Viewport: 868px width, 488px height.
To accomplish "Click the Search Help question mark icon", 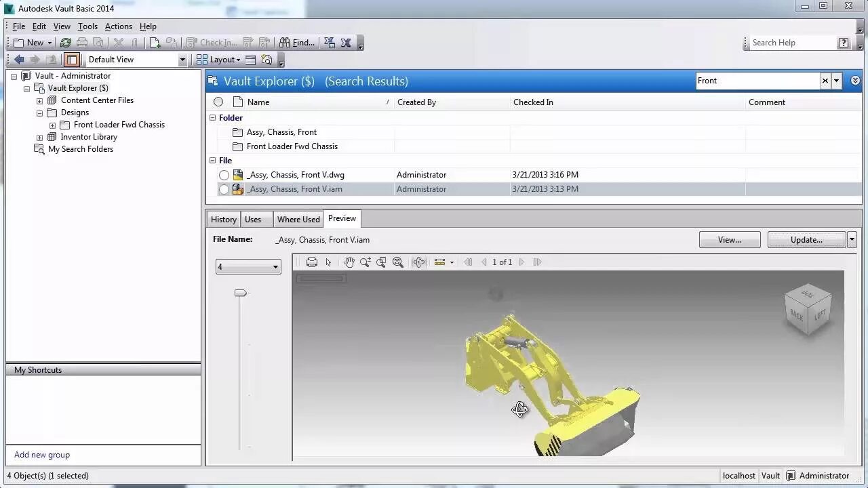I will click(x=844, y=43).
